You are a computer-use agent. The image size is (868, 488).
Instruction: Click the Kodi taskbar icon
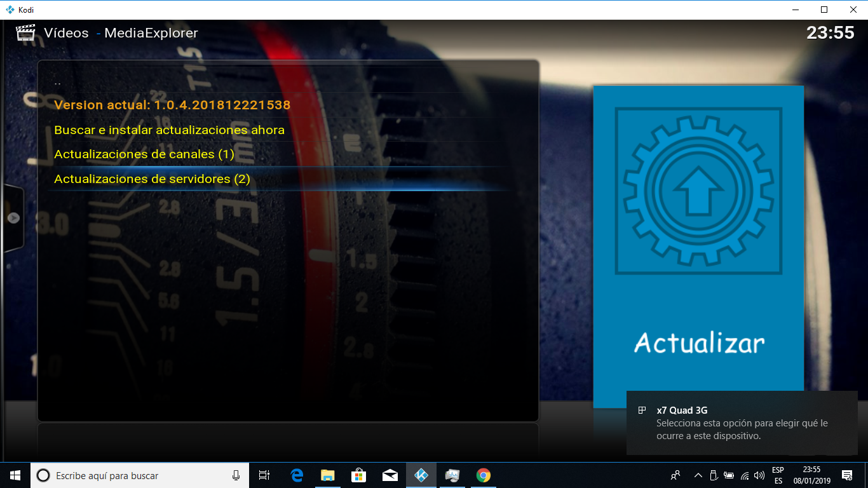(x=421, y=475)
